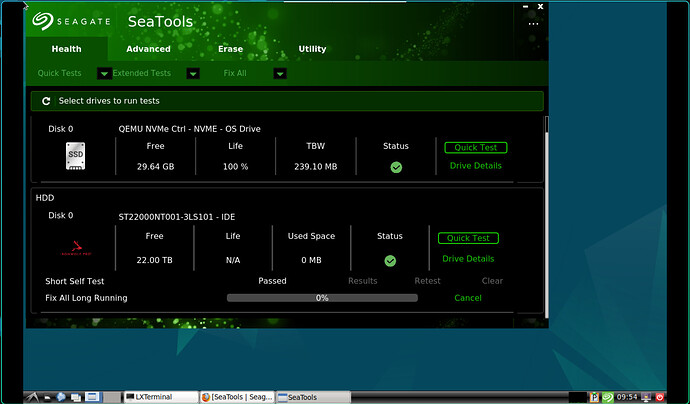690x404 pixels.
Task: Switch to the Advanced tab
Action: point(148,49)
